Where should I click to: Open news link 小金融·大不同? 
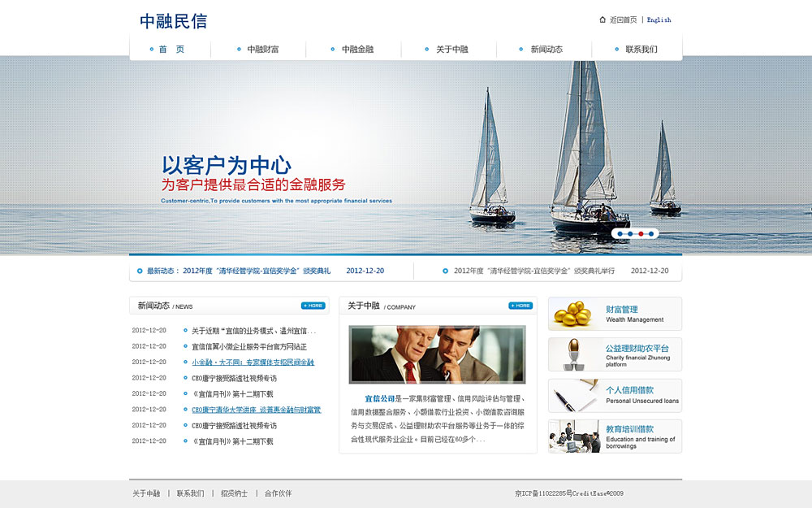pos(253,363)
